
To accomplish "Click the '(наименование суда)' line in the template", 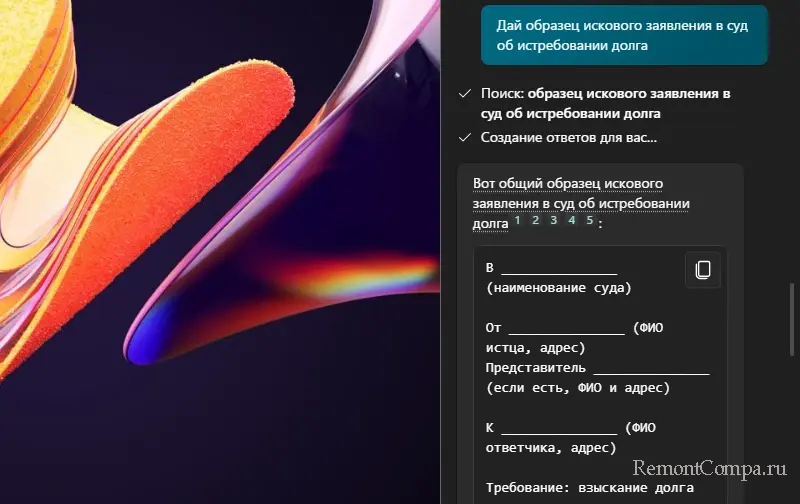I will pyautogui.click(x=558, y=288).
